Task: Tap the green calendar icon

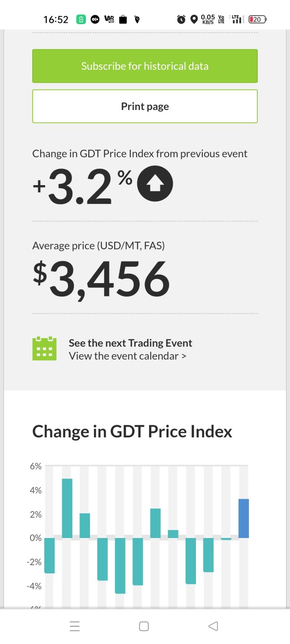Action: [x=44, y=348]
